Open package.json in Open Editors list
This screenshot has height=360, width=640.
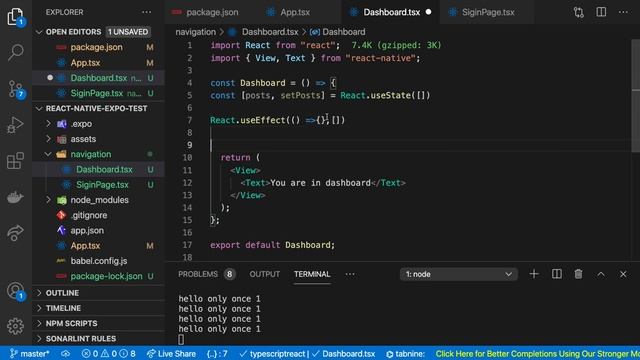point(98,47)
